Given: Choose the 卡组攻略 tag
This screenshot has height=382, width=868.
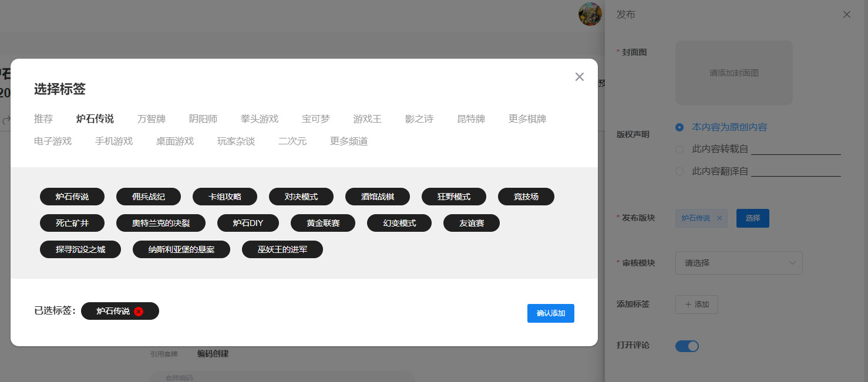Looking at the screenshot, I should click(225, 197).
